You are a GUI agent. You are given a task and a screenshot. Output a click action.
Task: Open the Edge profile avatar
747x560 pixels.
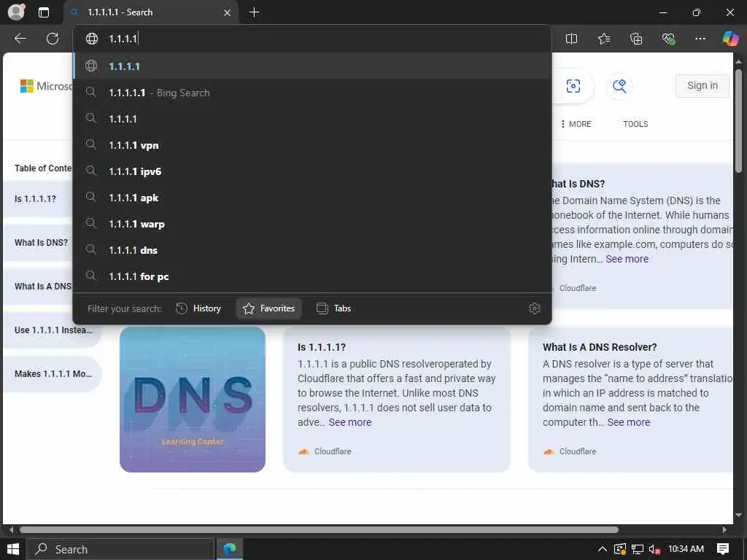(x=16, y=12)
